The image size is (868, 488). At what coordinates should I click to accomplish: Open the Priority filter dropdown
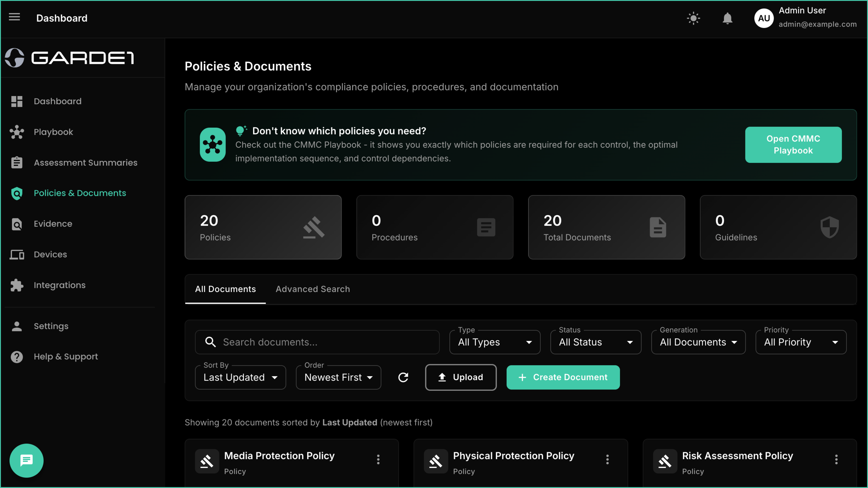(801, 342)
